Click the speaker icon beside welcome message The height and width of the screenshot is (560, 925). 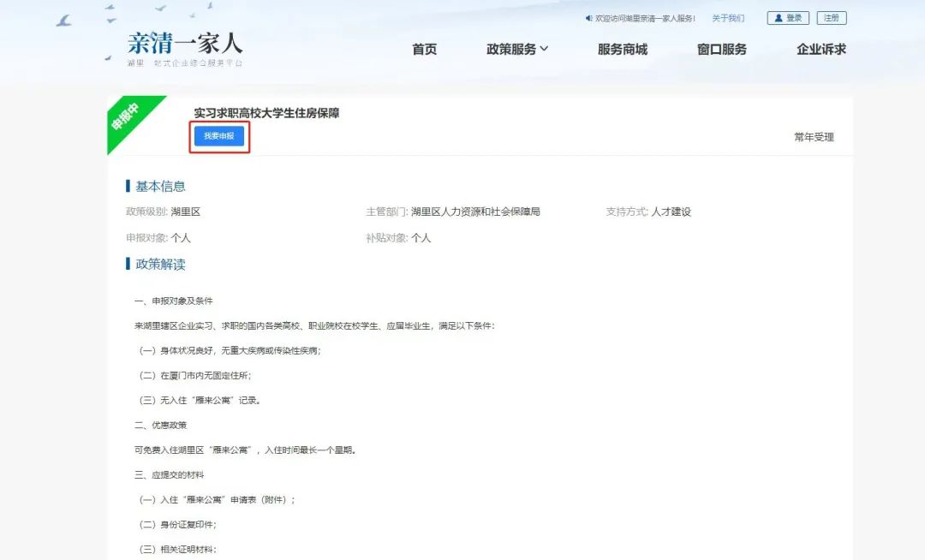tap(588, 18)
